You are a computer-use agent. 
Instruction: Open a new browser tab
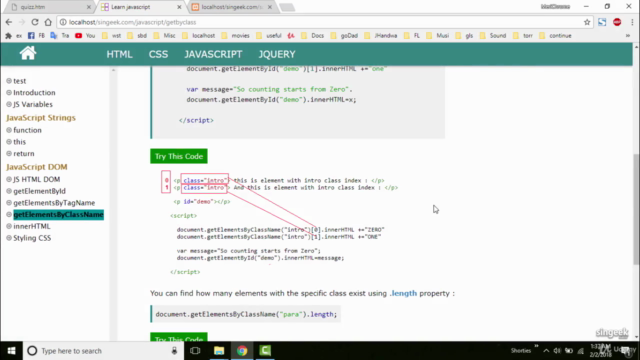click(287, 7)
